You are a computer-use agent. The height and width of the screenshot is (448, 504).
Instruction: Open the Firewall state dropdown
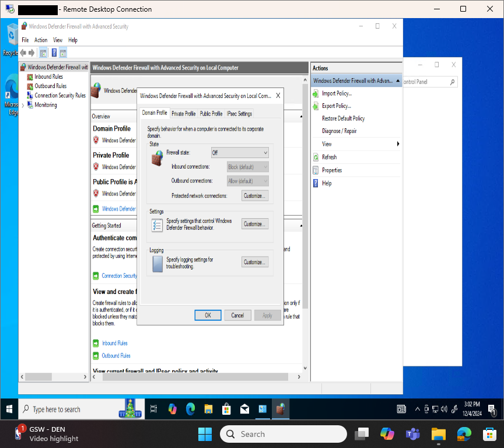[240, 153]
